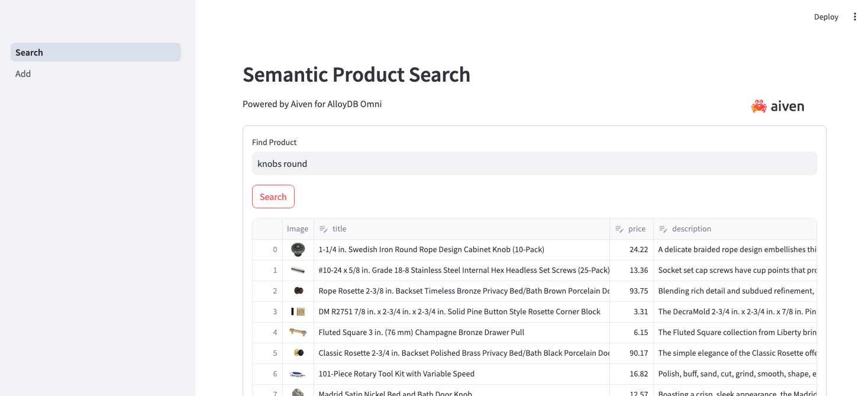Viewport: 868px width, 396px height.
Task: Click the Aiven crab logo
Action: pyautogui.click(x=759, y=107)
